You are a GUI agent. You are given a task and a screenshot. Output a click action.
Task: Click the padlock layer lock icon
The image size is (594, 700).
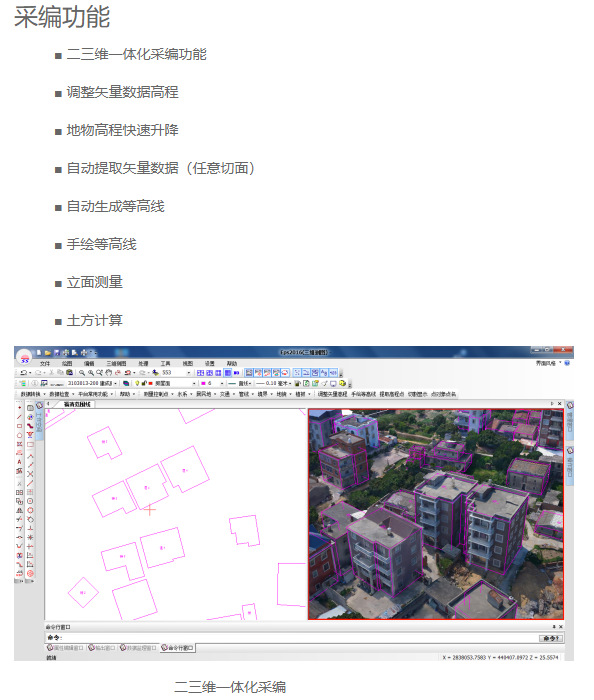(144, 383)
